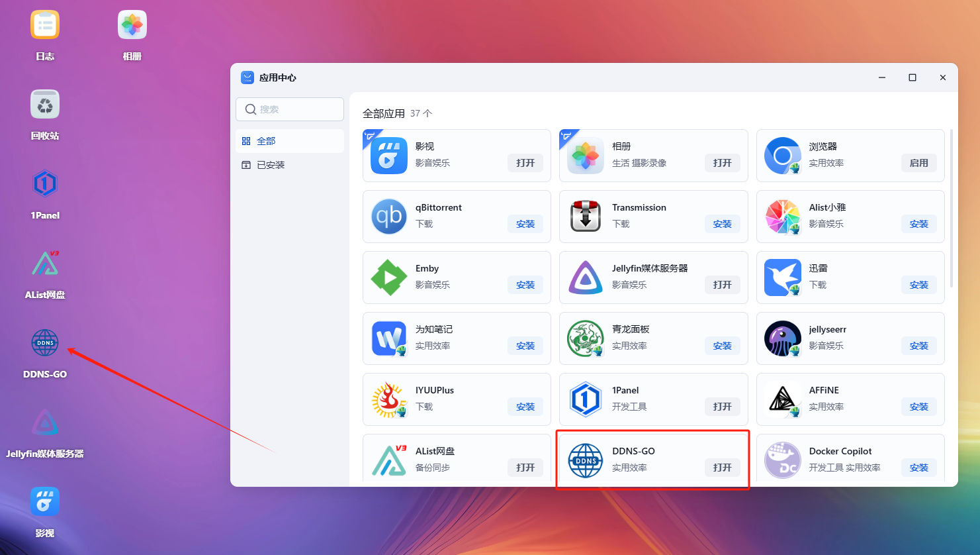Click the 搜索 search field
980x555 pixels.
pos(290,109)
